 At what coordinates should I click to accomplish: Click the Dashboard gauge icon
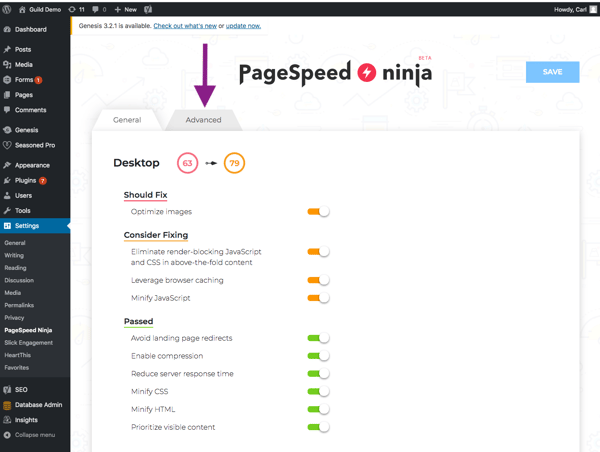tap(7, 29)
